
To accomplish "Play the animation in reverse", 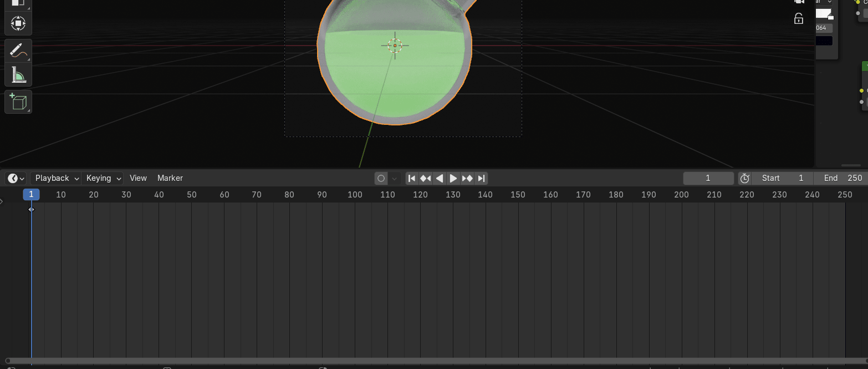I will point(440,178).
